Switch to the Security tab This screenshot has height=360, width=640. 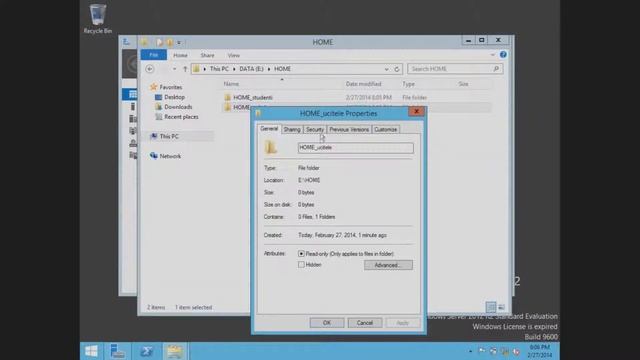coord(315,129)
